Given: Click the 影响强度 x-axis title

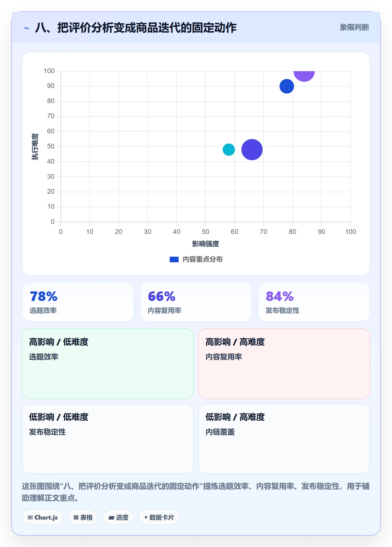Looking at the screenshot, I should pos(206,244).
